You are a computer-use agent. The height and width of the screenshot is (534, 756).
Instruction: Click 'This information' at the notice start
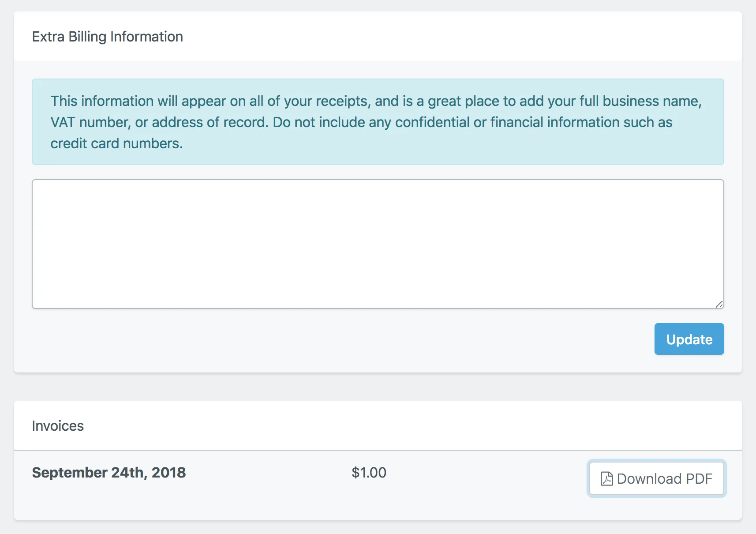pos(102,101)
